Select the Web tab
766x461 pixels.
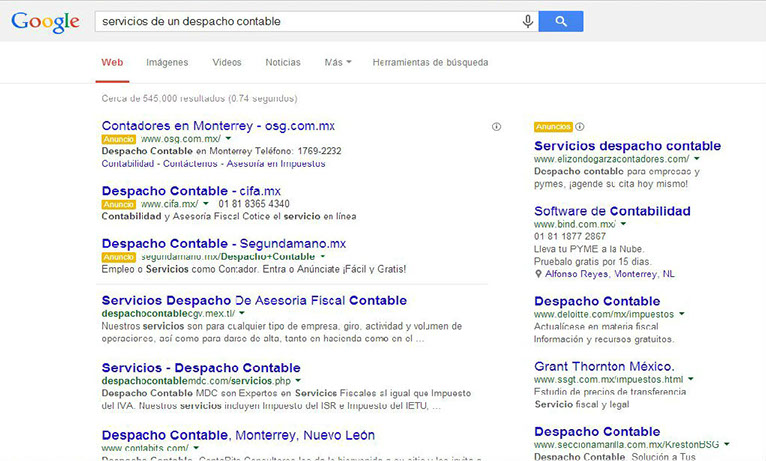tap(112, 63)
